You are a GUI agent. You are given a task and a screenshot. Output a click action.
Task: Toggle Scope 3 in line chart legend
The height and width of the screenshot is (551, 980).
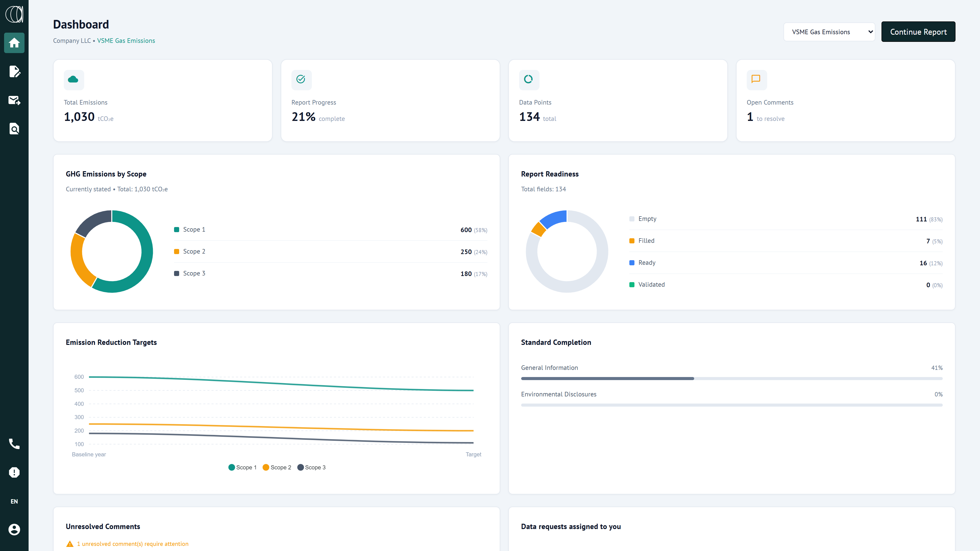pos(311,467)
